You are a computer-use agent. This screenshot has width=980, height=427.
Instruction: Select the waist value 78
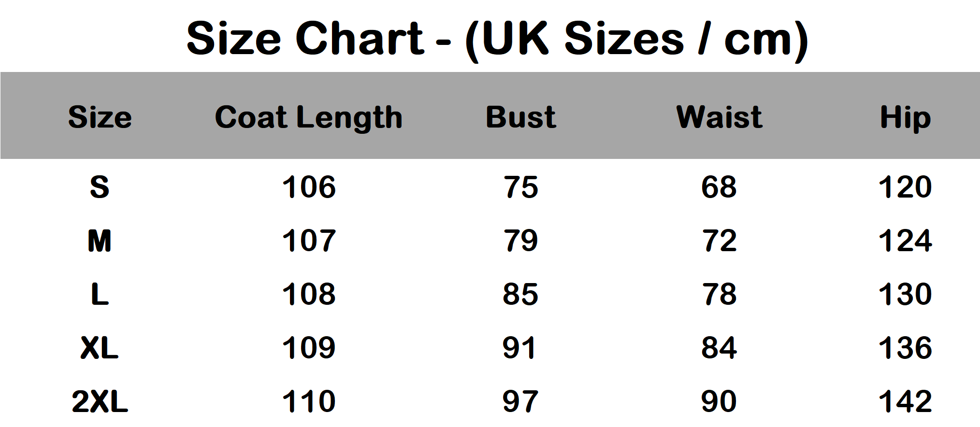[719, 294]
